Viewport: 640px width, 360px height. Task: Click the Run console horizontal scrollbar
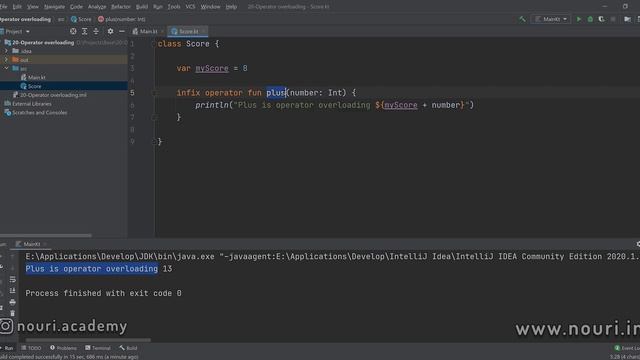coord(88,340)
